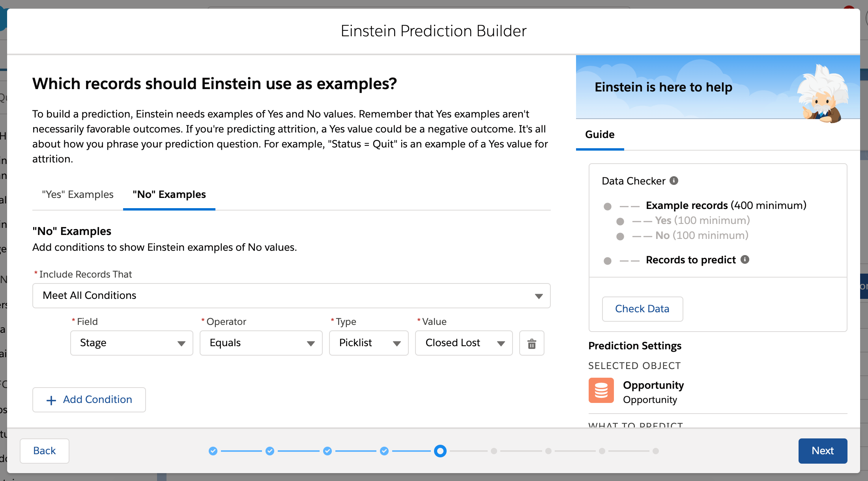Click the No (100 minimum) status dot
Screen dimensions: 868x481
point(620,237)
